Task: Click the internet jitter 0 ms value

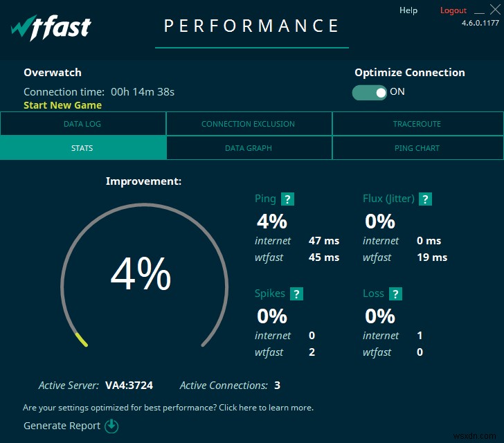Action: click(x=429, y=241)
